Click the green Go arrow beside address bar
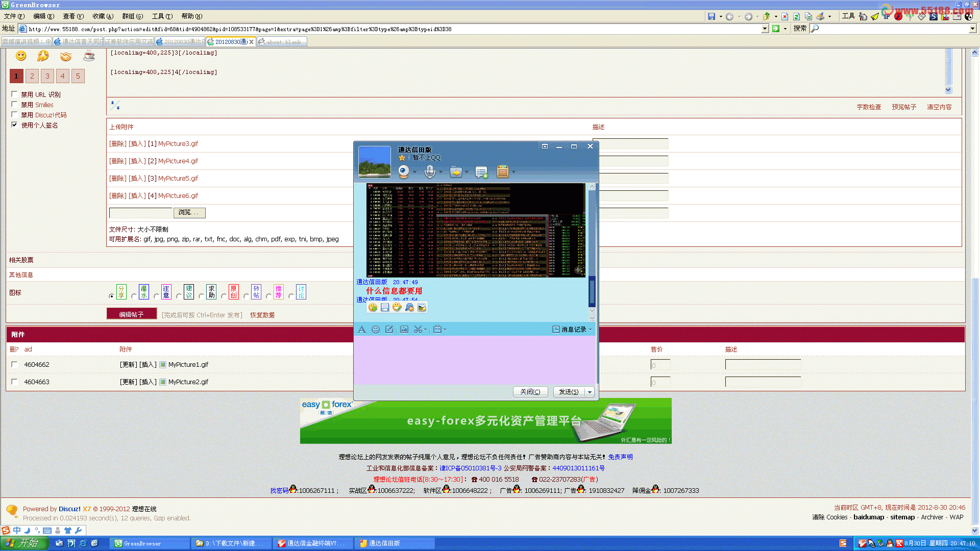This screenshot has width=980, height=551. tap(776, 29)
